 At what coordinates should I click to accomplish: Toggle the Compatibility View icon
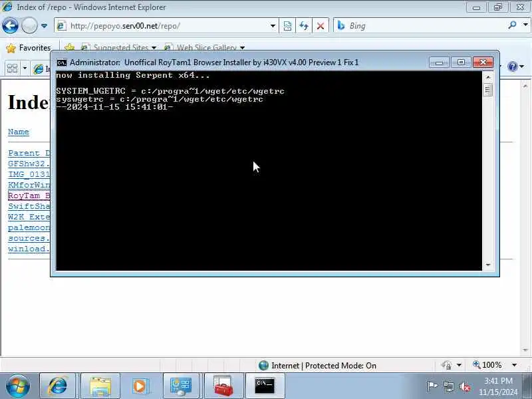287,26
